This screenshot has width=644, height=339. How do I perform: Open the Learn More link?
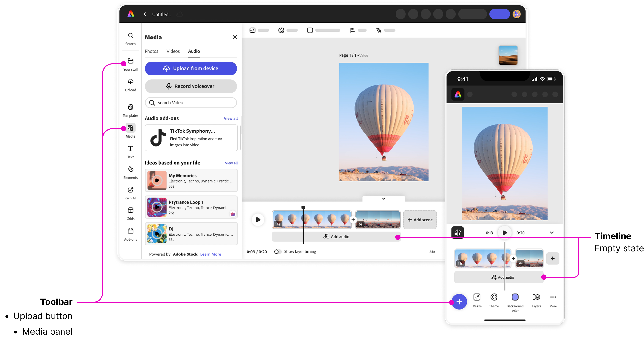tap(210, 254)
